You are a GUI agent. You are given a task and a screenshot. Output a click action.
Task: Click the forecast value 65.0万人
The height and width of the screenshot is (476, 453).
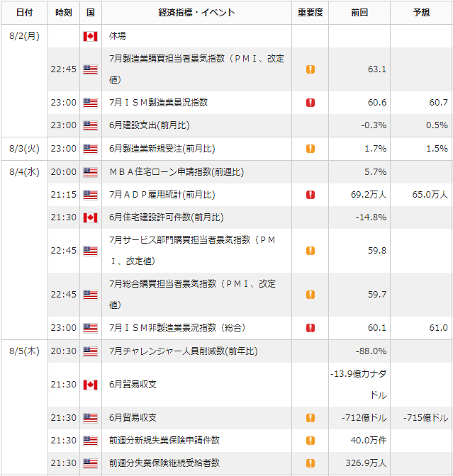tap(430, 195)
